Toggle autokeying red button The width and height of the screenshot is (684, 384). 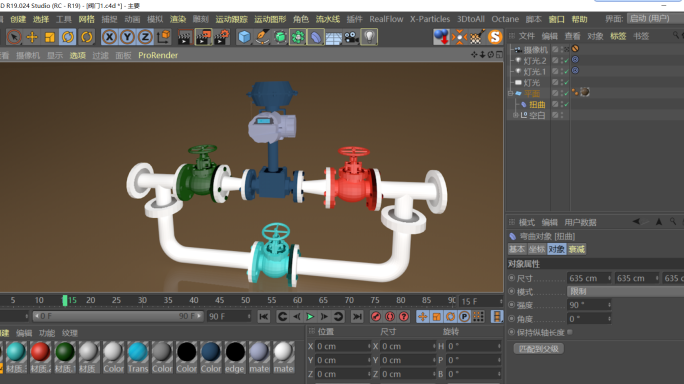[390, 317]
